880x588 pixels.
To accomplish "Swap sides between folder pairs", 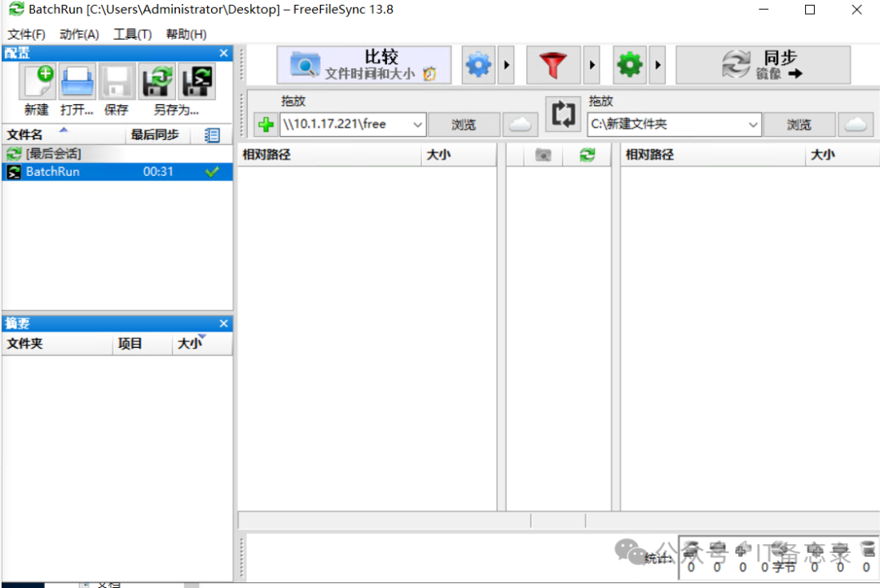I will click(563, 114).
